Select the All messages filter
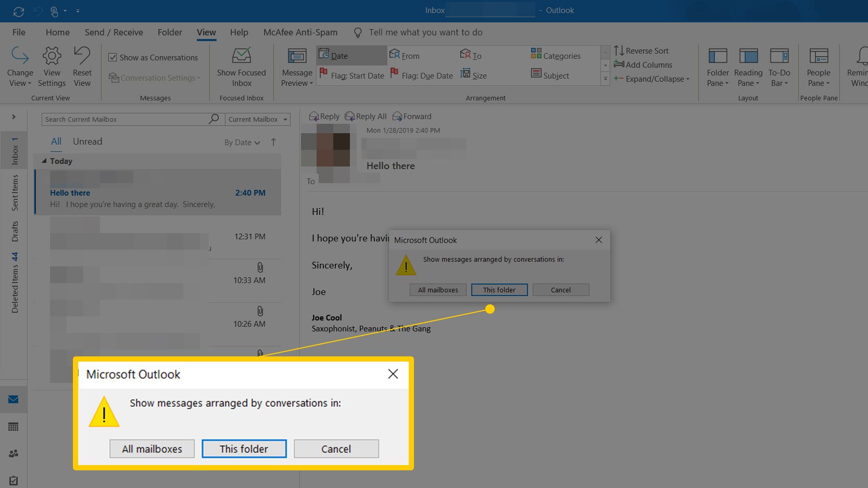This screenshot has height=488, width=868. click(56, 142)
